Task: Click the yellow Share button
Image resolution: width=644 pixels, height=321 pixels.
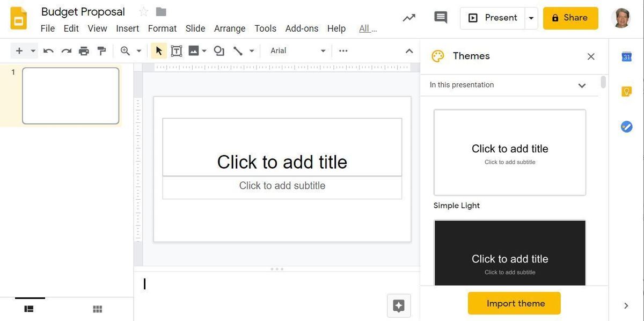Action: (x=570, y=18)
